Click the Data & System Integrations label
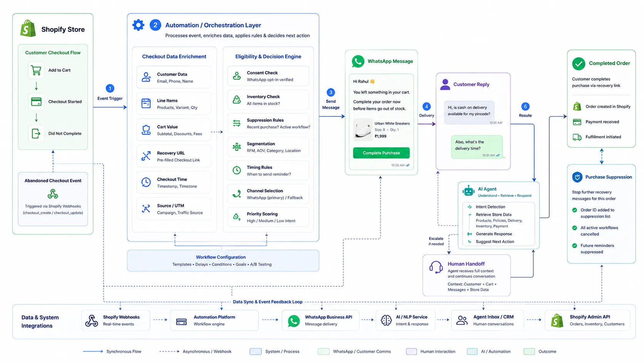The width and height of the screenshot is (644, 362). [x=40, y=322]
